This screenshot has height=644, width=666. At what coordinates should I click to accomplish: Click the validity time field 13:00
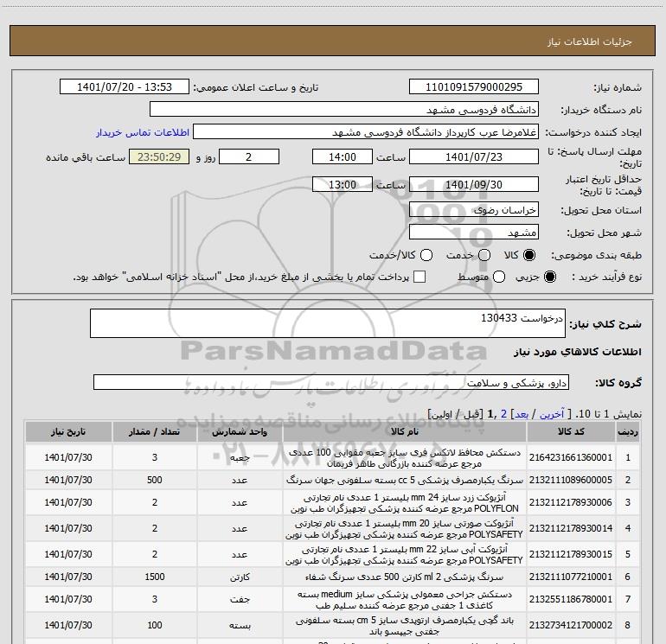[x=343, y=184]
